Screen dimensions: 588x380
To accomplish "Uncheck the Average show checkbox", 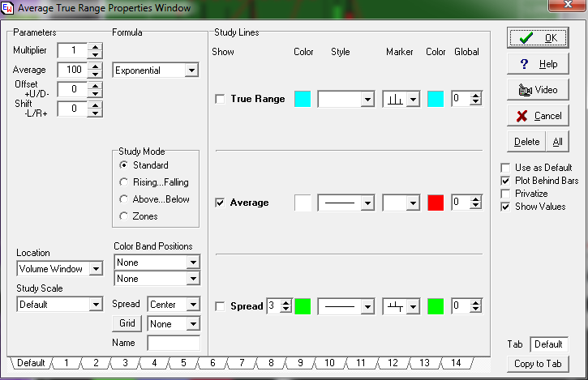I will point(220,203).
